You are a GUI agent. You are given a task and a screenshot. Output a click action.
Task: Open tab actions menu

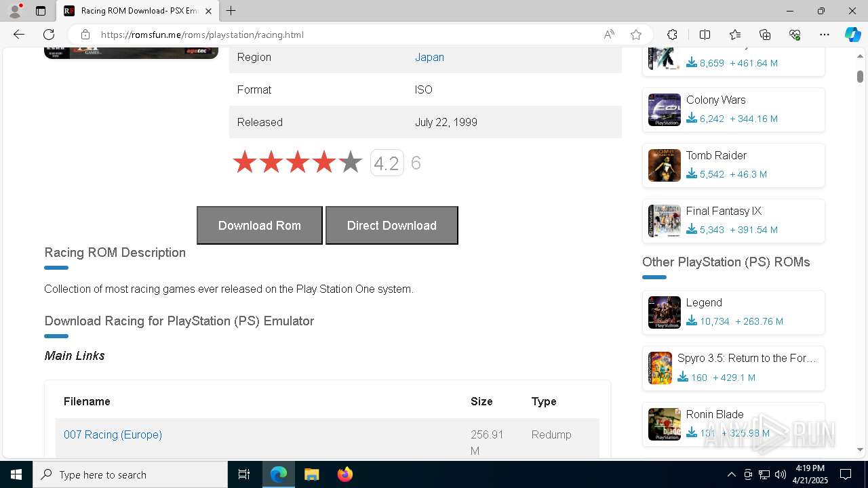click(x=41, y=11)
